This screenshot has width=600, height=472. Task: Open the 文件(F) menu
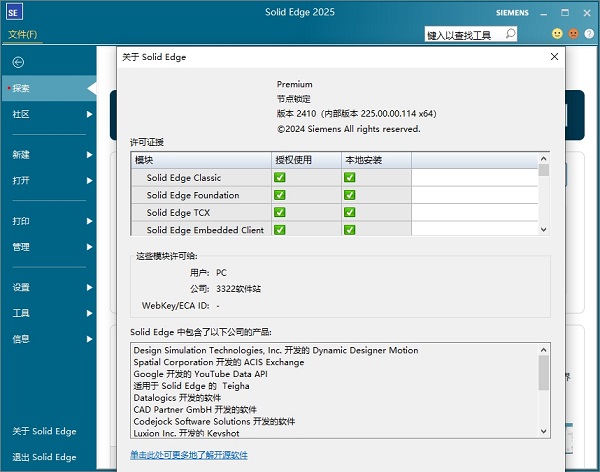(23, 35)
